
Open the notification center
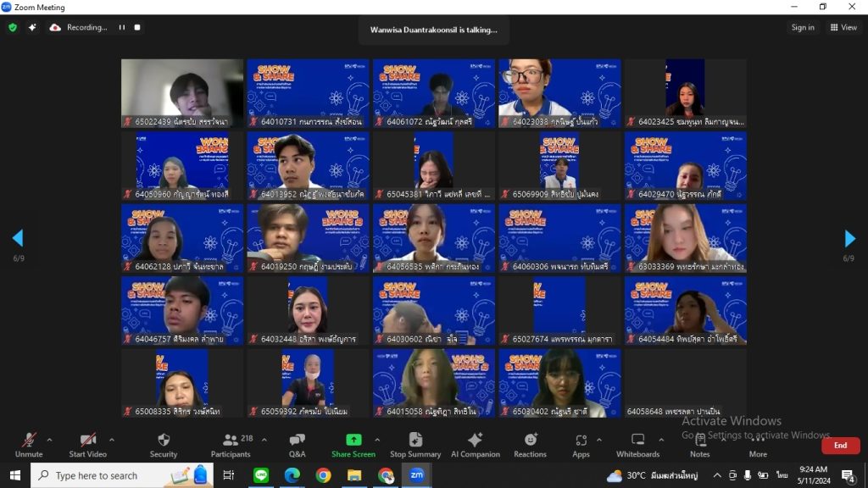pos(848,475)
